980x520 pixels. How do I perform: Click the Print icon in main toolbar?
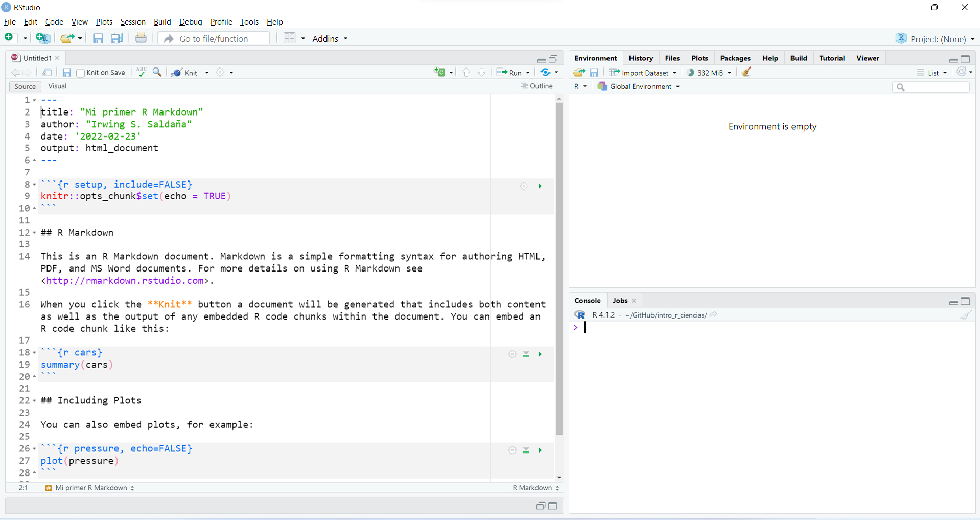pos(141,38)
